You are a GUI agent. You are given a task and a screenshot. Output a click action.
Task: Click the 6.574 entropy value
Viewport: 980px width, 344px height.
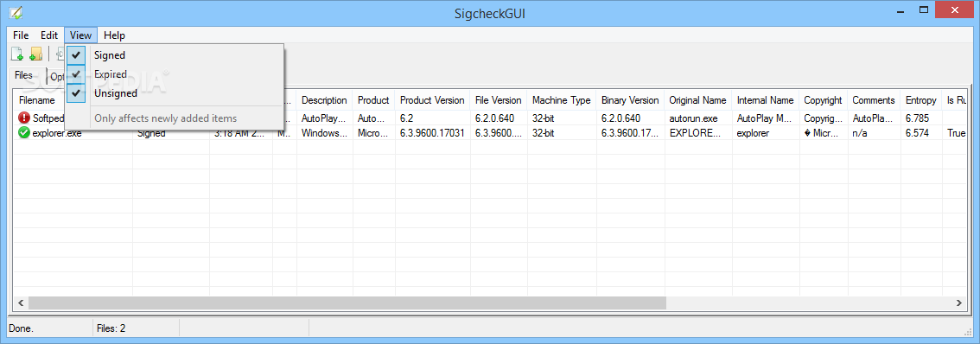coord(917,132)
